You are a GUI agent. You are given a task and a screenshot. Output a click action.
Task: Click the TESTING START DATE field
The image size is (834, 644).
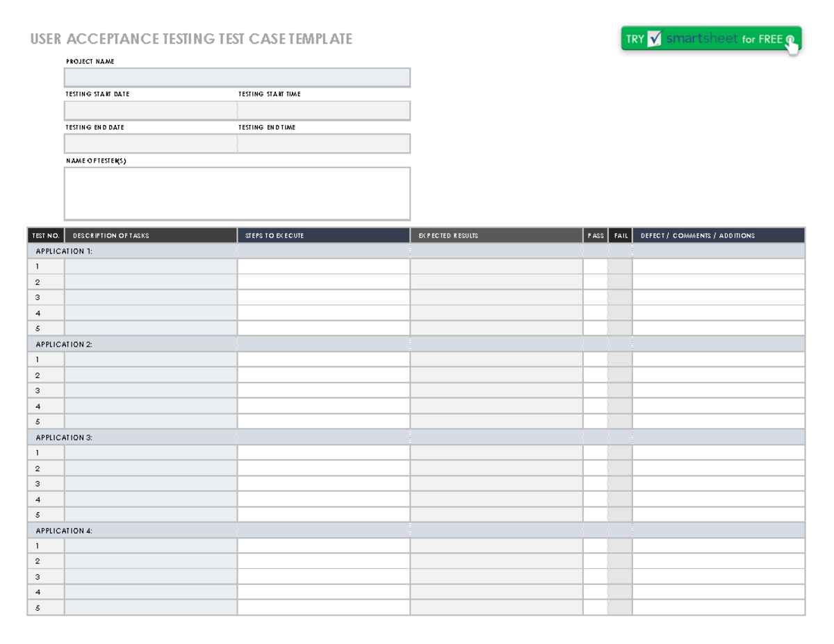(x=149, y=110)
